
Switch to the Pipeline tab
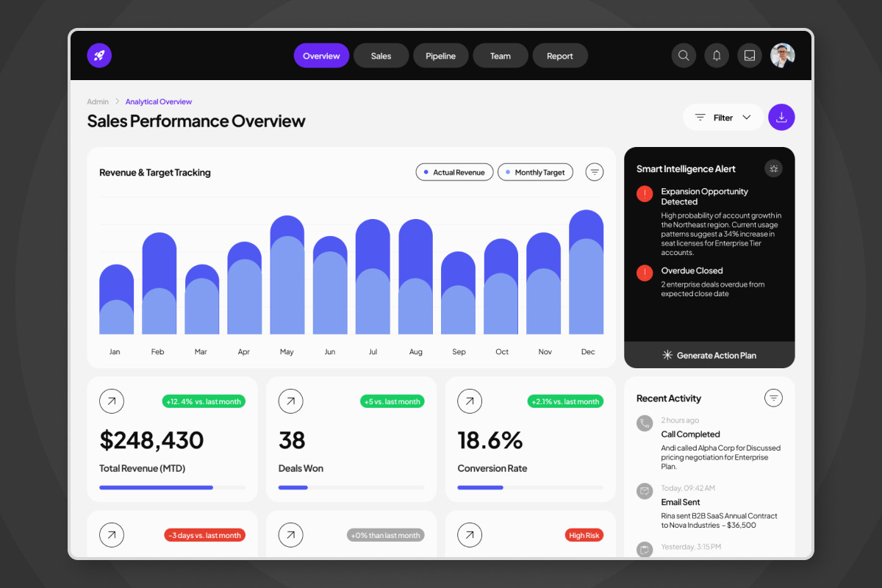tap(441, 56)
